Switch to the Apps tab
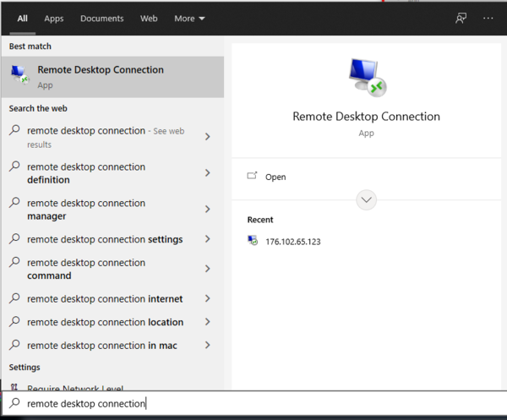 coord(53,18)
